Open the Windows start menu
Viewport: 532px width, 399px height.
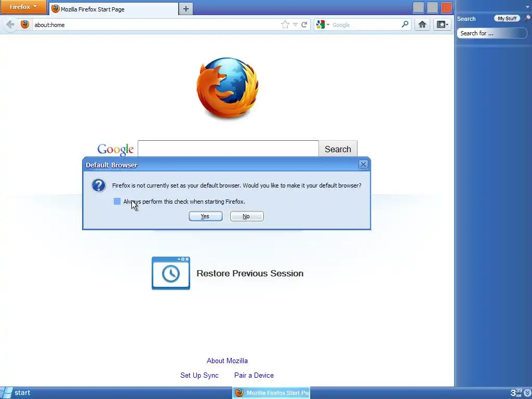tap(16, 393)
